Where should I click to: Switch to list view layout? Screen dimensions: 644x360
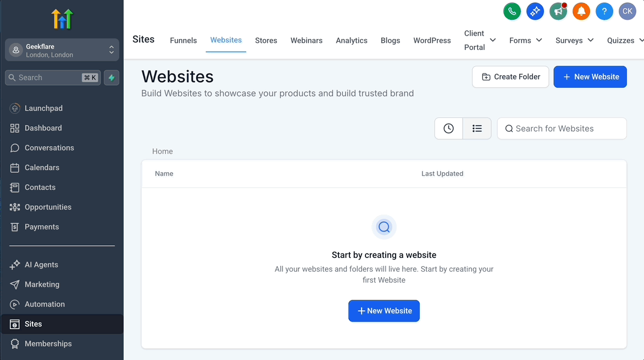477,128
